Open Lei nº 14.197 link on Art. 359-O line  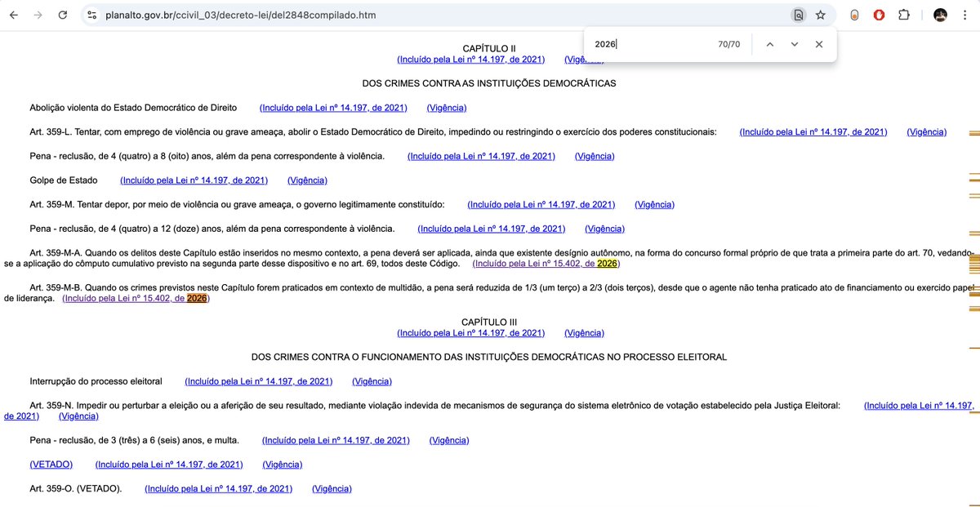[x=219, y=489]
